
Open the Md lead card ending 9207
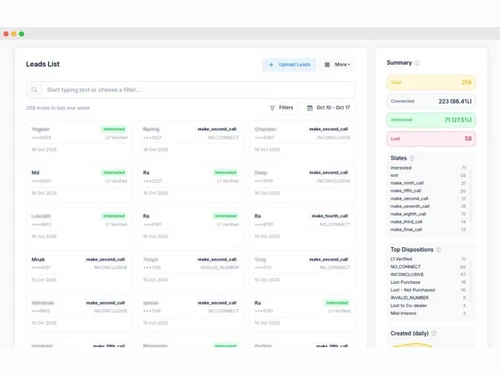click(x=79, y=183)
